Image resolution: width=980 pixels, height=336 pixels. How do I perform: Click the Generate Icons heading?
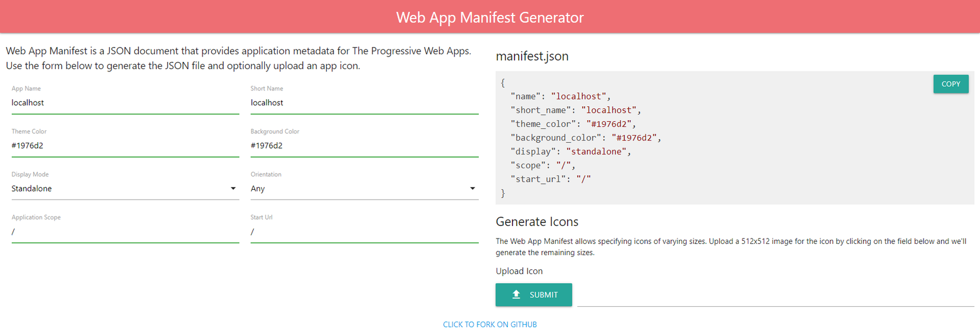tap(537, 222)
